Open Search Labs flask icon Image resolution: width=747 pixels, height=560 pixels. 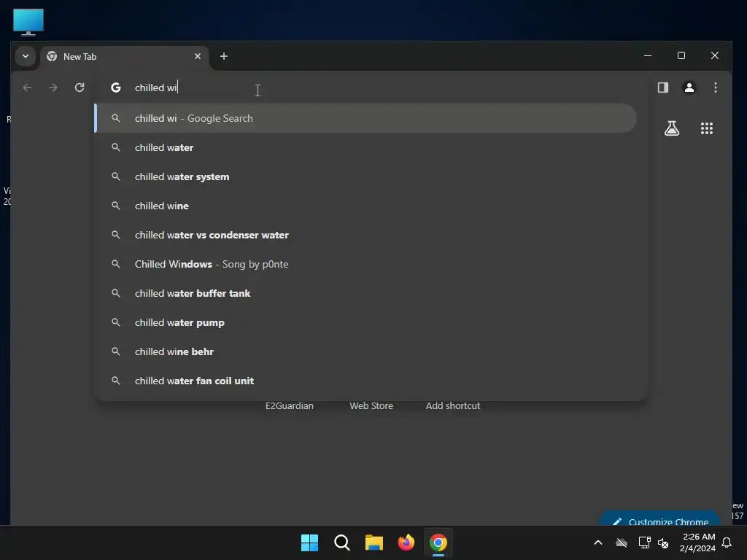point(672,128)
